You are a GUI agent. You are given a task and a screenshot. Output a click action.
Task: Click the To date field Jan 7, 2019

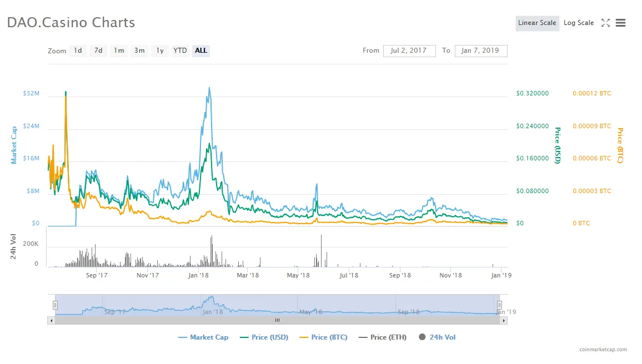pyautogui.click(x=481, y=50)
